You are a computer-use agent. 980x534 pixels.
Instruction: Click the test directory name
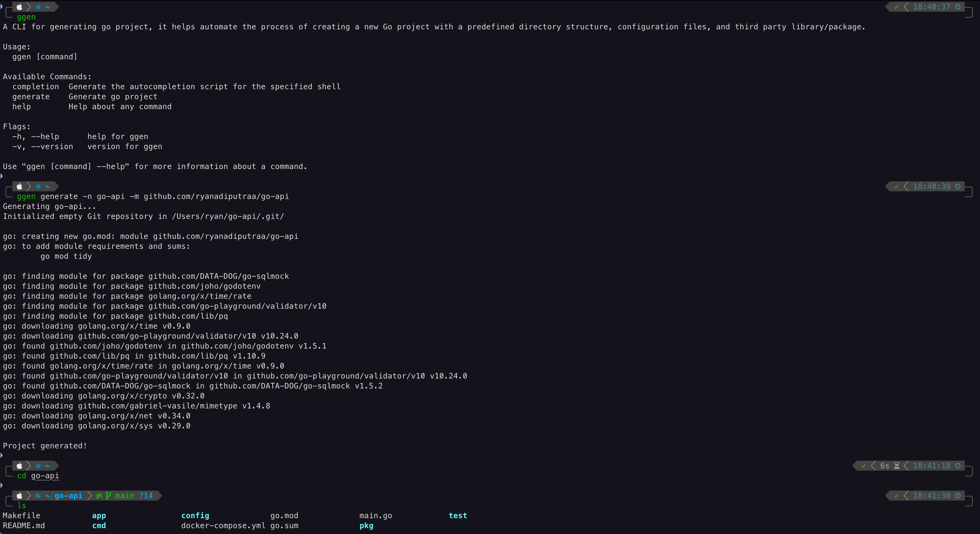[458, 516]
